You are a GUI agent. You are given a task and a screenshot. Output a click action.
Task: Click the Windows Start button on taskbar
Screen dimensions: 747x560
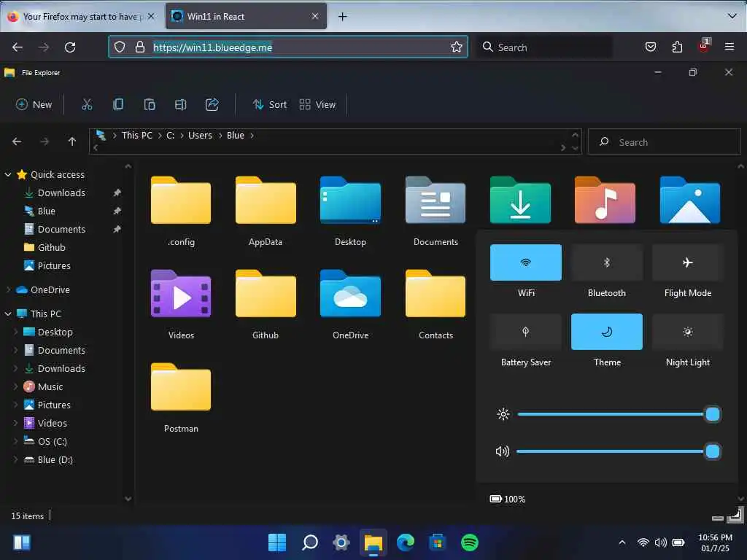(277, 542)
